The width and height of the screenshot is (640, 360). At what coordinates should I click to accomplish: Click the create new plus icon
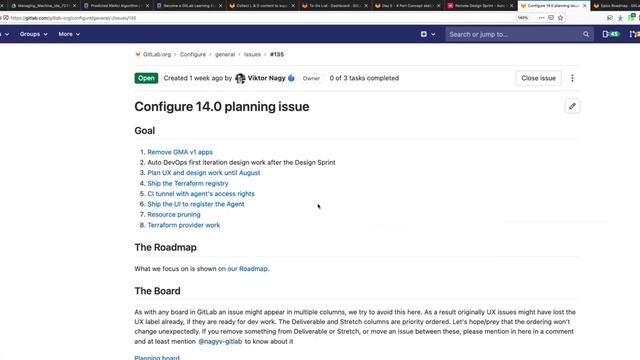(424, 34)
